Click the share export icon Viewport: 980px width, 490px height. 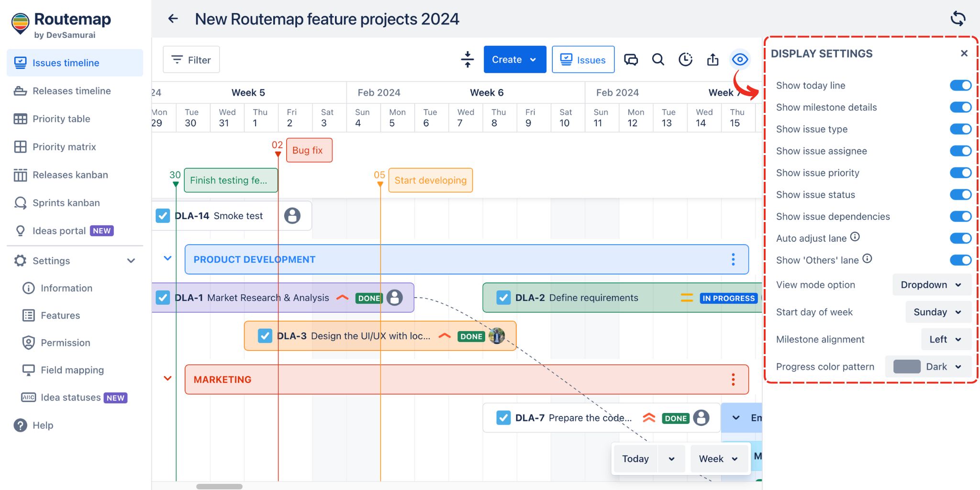coord(713,60)
